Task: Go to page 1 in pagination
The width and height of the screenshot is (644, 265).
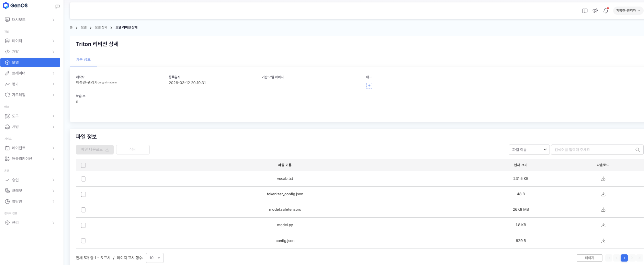Action: click(x=624, y=258)
